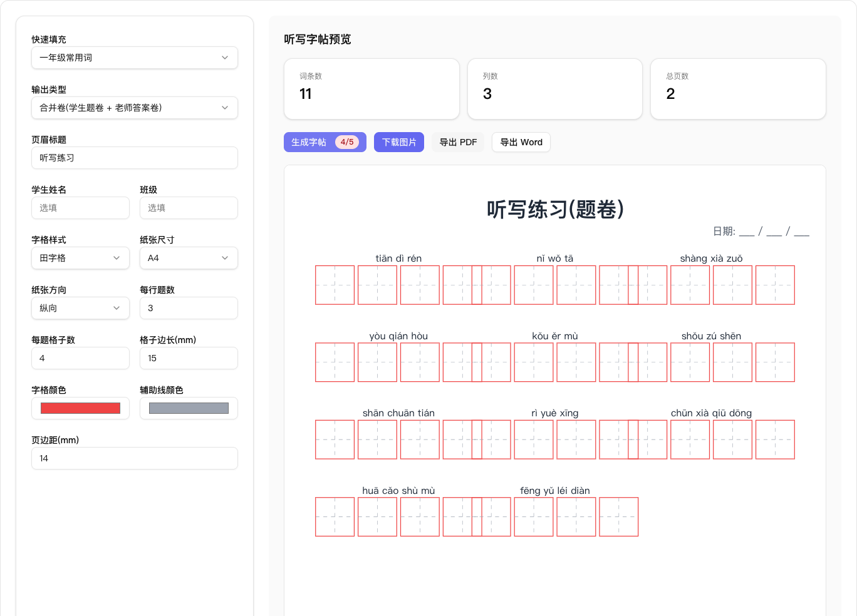The width and height of the screenshot is (857, 616).
Task: Click the pinyin 'yòu qián hòu'
Action: (x=398, y=336)
